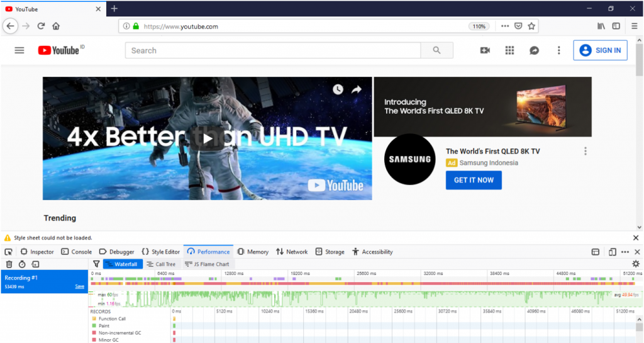Switch to the Console tab
Viewport: 644px width, 343px height.
76,252
